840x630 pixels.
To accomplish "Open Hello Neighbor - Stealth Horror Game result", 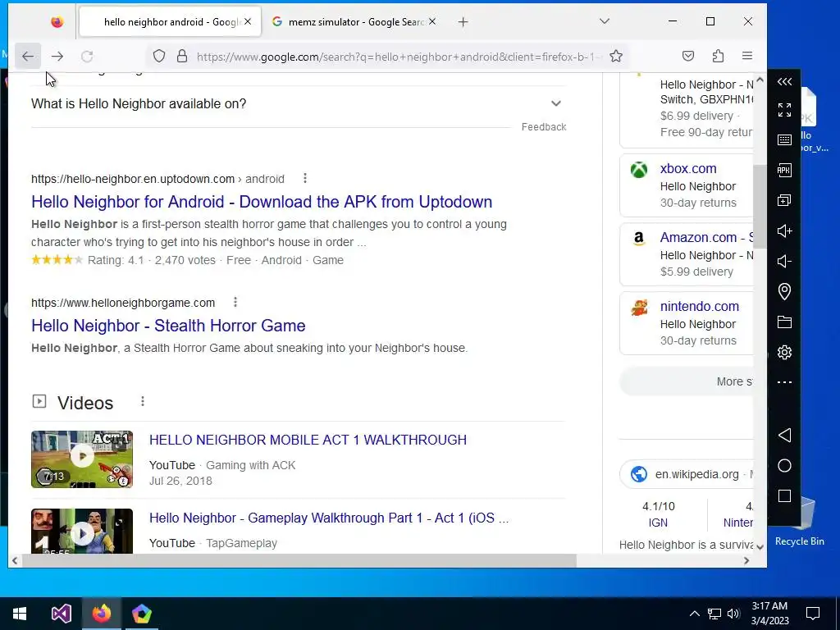I will pos(168,326).
